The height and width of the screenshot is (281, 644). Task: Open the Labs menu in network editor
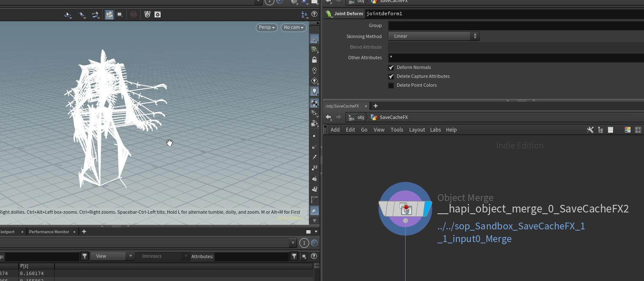(x=435, y=130)
